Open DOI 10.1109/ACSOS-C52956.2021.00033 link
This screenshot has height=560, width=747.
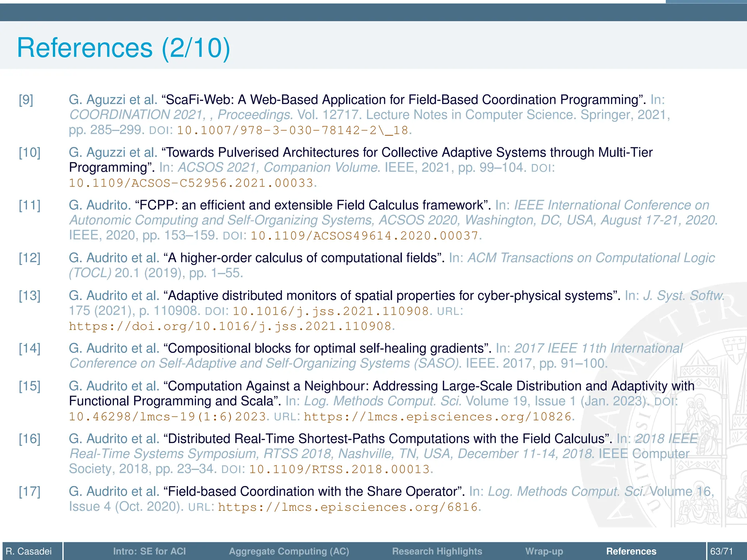191,183
